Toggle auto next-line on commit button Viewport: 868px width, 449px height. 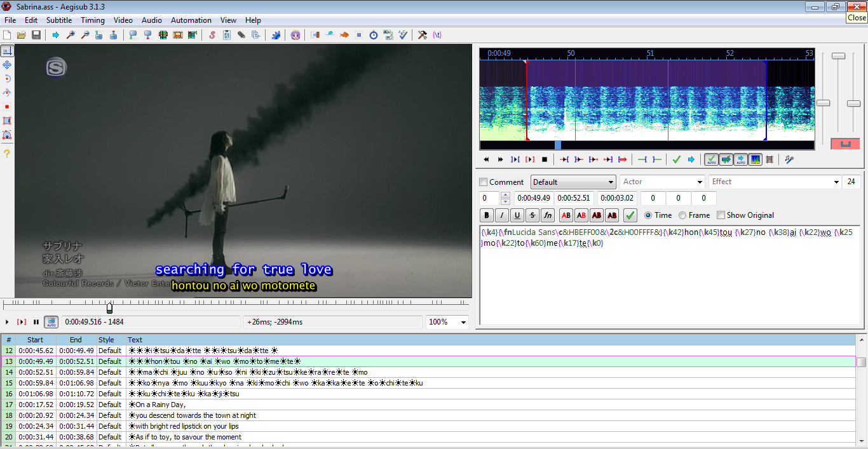(x=726, y=159)
